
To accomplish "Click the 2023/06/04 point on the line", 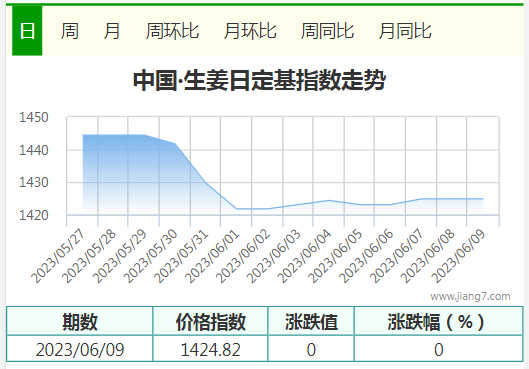I will point(329,200).
